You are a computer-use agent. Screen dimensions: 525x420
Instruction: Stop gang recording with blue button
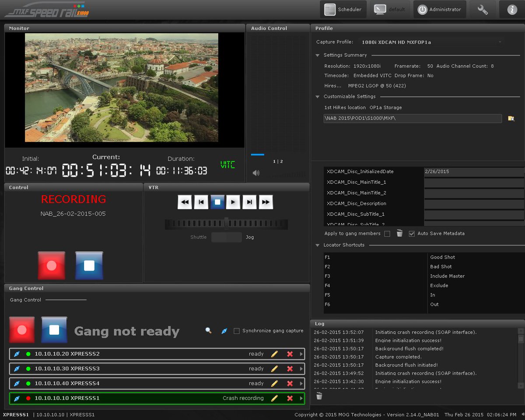[54, 330]
